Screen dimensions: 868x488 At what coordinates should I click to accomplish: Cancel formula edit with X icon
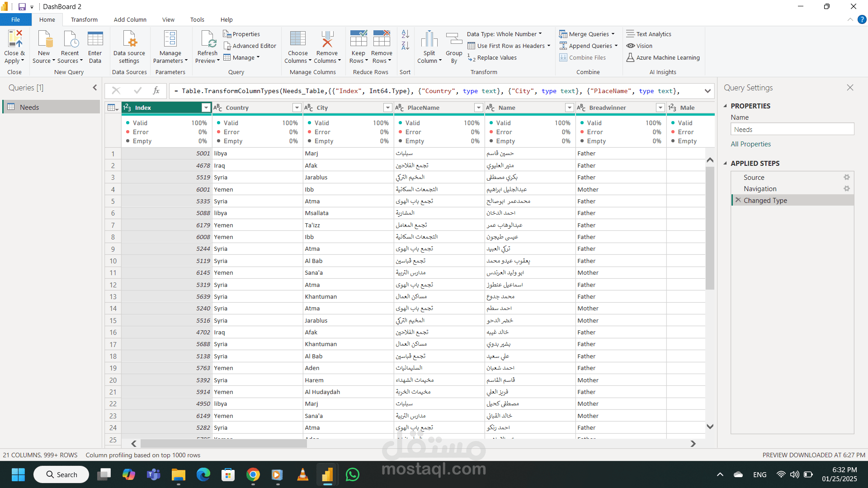click(116, 91)
